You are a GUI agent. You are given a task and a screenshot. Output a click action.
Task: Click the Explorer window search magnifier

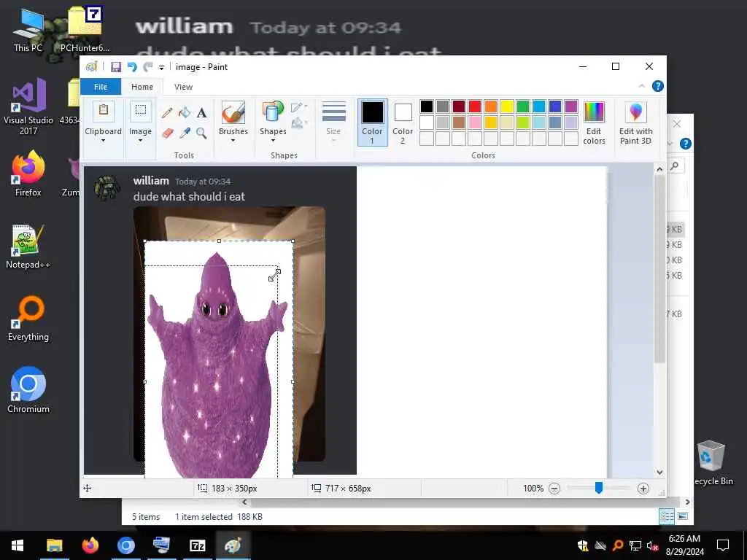tap(675, 166)
